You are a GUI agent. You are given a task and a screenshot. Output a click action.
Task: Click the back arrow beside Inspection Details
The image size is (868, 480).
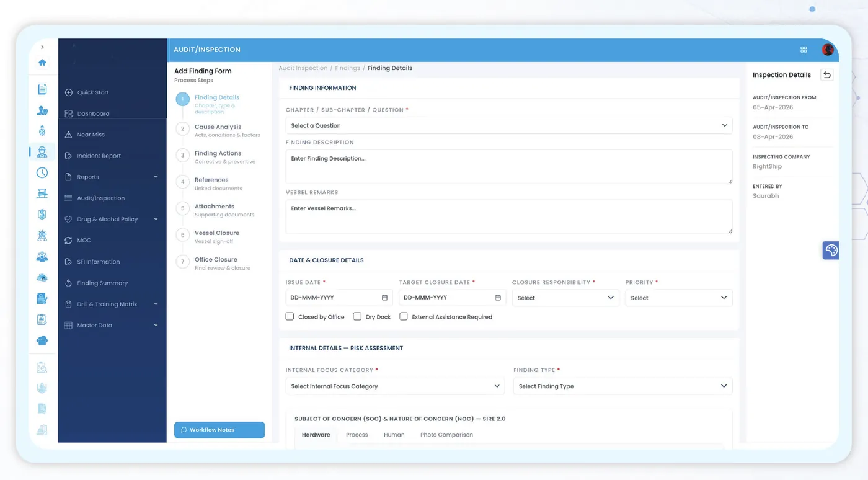click(826, 75)
